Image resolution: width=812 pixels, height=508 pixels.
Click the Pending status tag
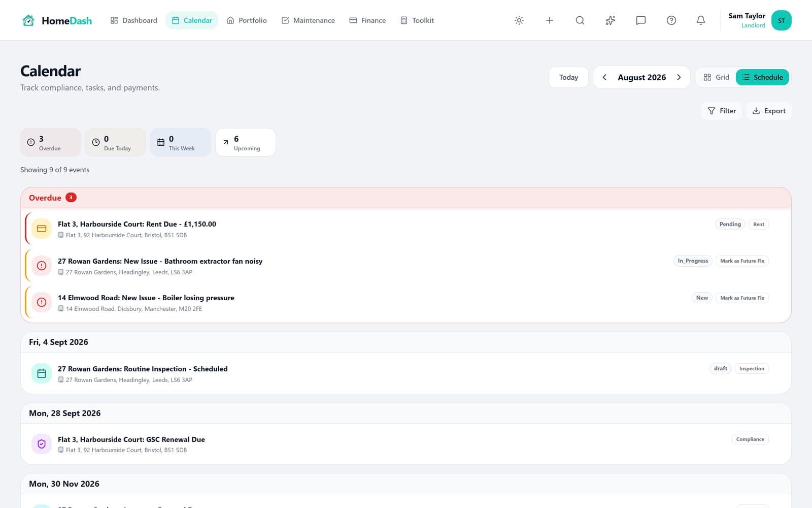pos(730,224)
